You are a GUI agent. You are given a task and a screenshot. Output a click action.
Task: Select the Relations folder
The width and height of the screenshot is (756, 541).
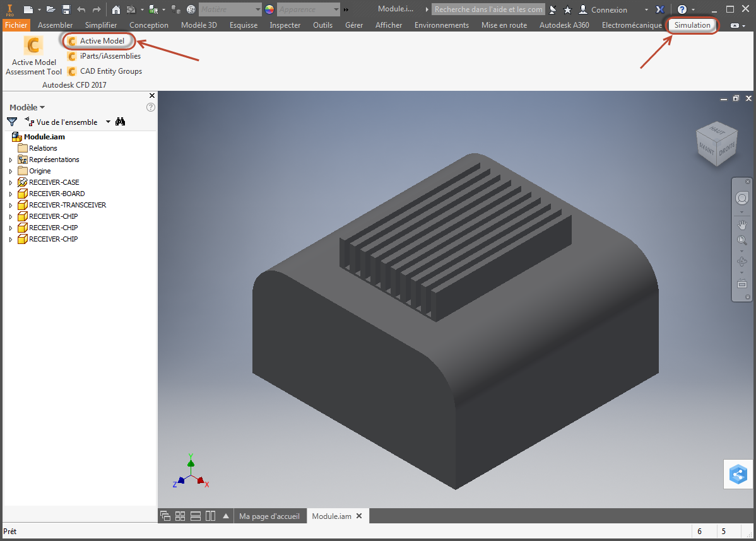pyautogui.click(x=38, y=148)
